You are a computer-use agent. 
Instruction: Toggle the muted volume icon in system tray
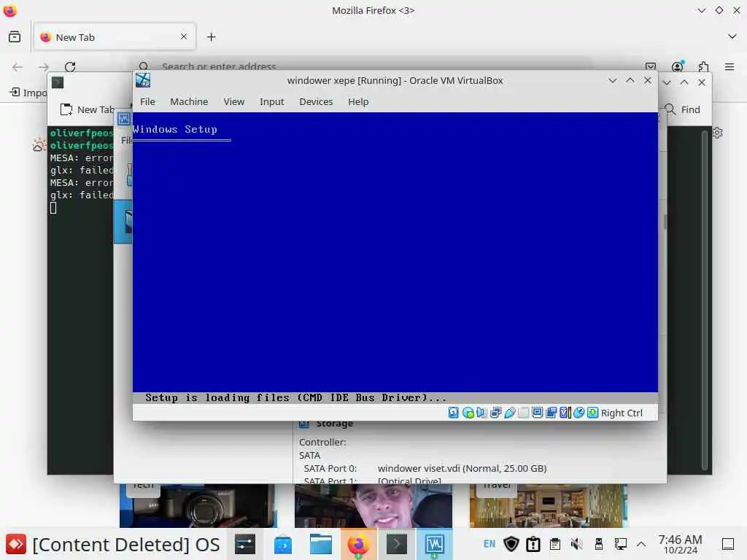click(576, 544)
